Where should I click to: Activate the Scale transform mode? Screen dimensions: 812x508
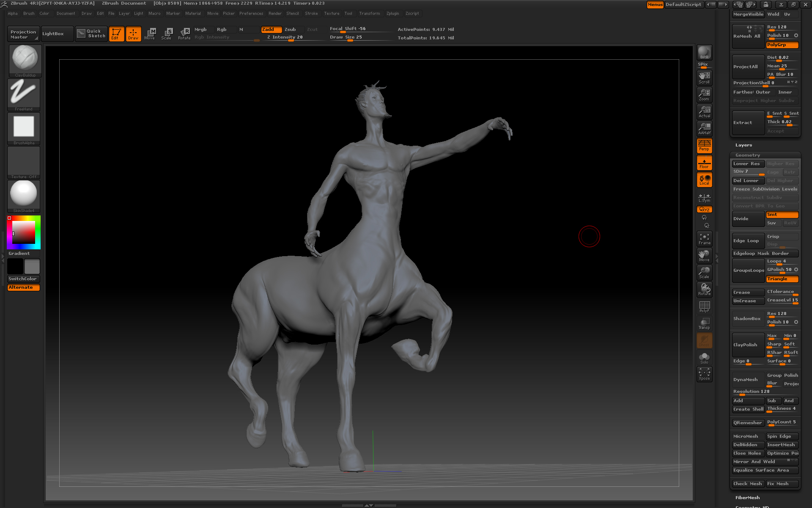(167, 33)
